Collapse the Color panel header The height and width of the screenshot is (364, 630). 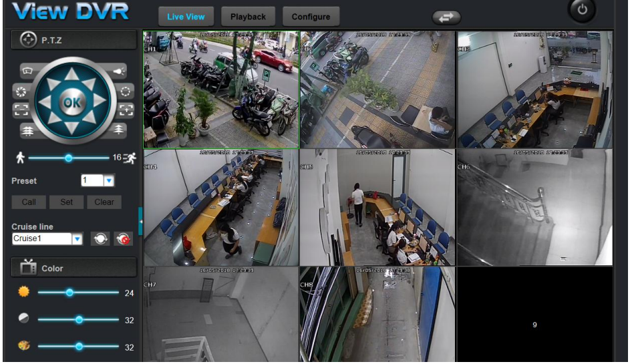click(x=73, y=268)
